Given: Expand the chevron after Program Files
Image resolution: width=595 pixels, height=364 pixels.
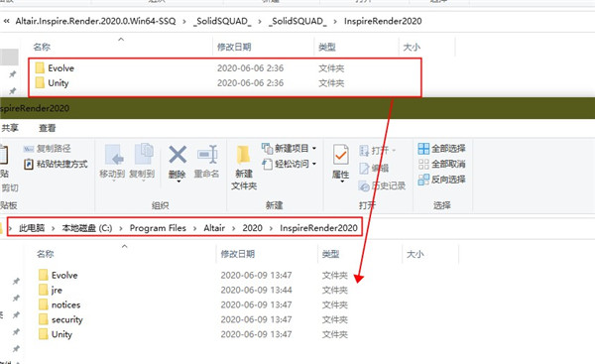Looking at the screenshot, I should (195, 228).
